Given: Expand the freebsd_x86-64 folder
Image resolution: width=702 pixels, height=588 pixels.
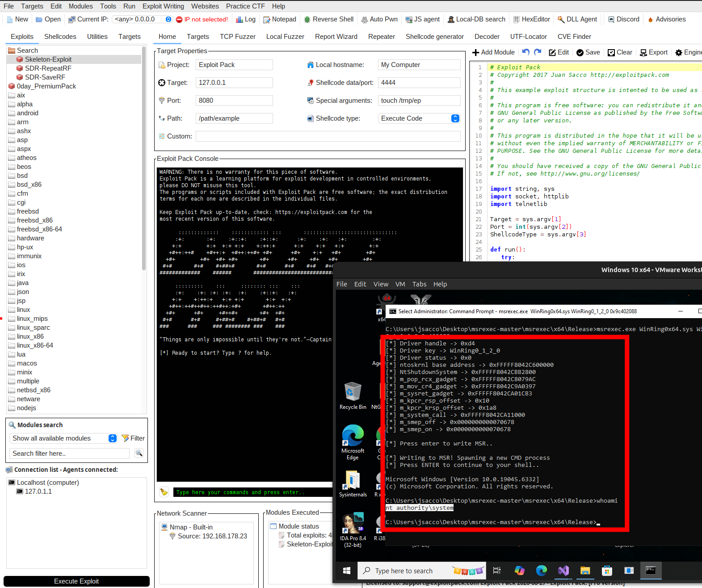Looking at the screenshot, I should click(35, 229).
